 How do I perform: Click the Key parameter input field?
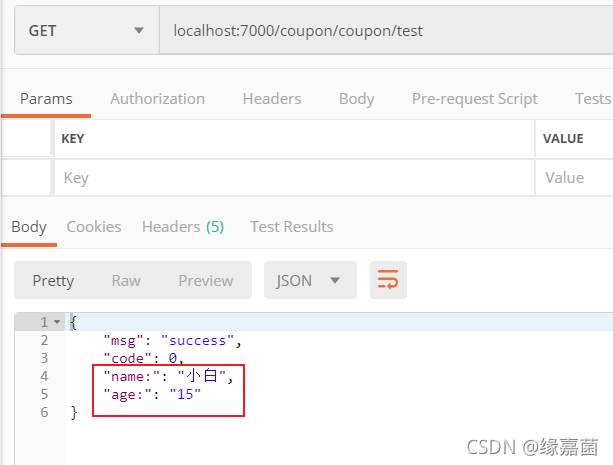(x=294, y=178)
